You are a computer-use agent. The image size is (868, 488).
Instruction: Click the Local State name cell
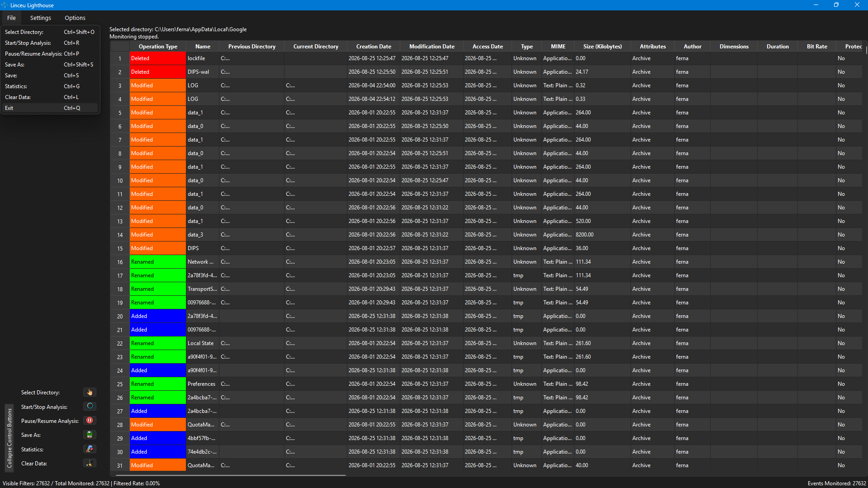click(x=203, y=343)
